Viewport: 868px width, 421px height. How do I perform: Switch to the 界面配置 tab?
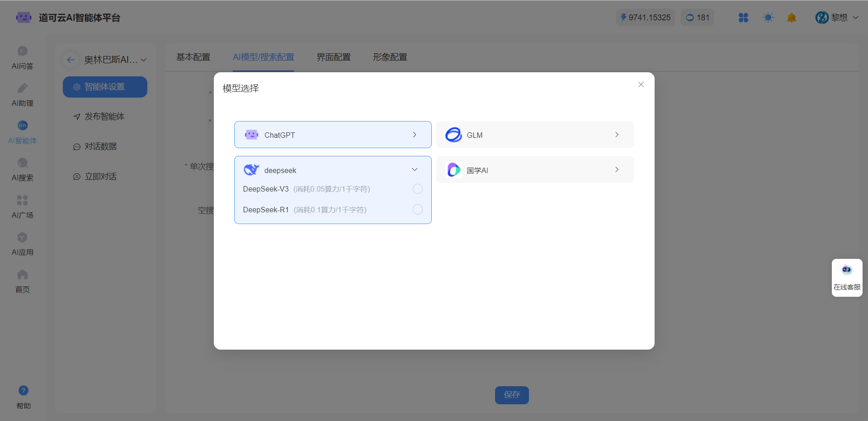click(333, 57)
